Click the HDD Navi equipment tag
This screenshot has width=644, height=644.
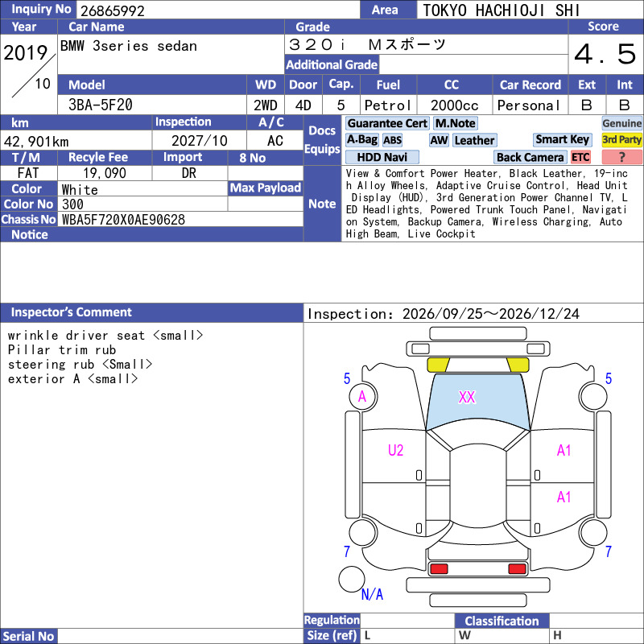coord(382,157)
